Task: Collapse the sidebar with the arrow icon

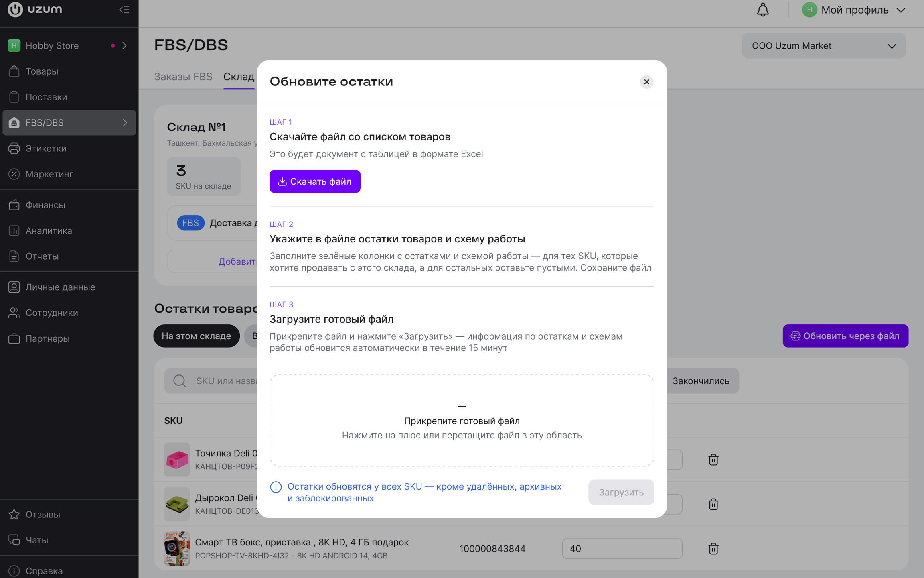Action: pos(124,10)
